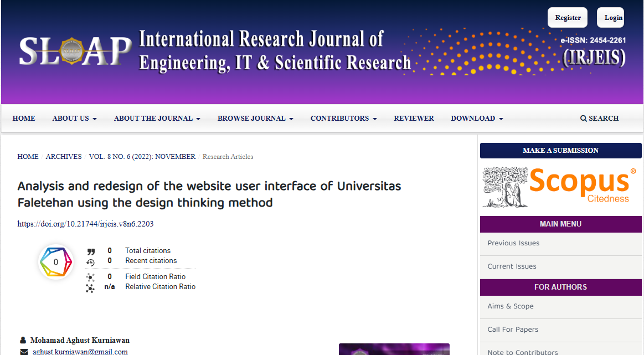Open Previous Issues from main menu
The width and height of the screenshot is (644, 355).
(x=560, y=243)
